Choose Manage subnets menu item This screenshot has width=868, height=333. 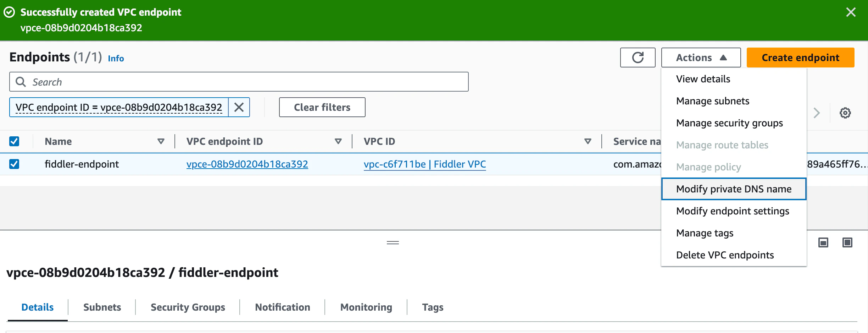734,101
